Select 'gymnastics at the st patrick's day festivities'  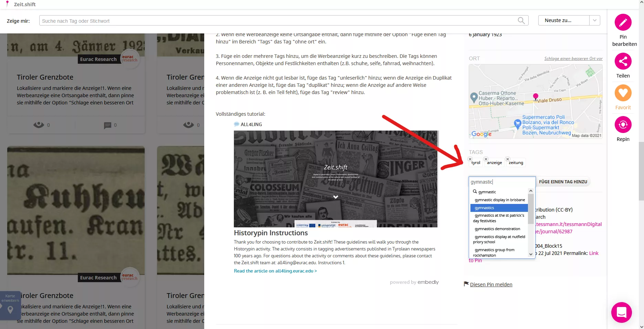click(499, 218)
